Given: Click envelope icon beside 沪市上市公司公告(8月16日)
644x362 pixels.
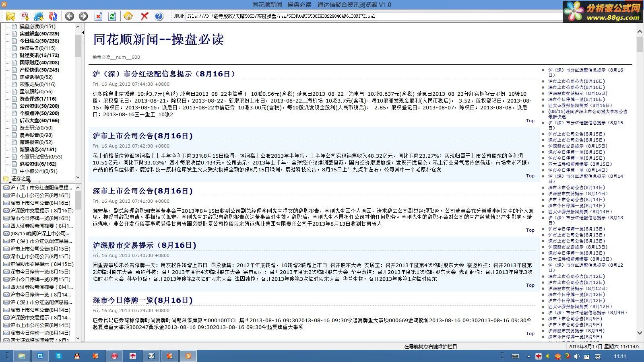Looking at the screenshot, I should (x=6, y=195).
